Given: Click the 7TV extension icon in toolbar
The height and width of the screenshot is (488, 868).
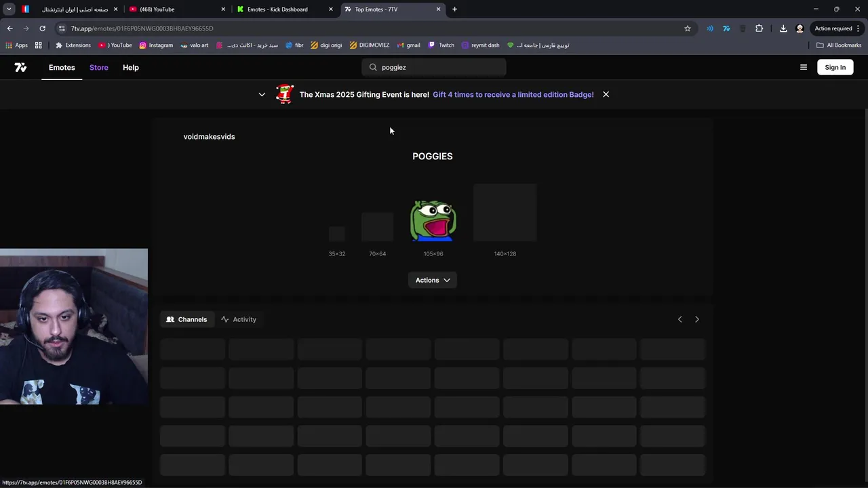Looking at the screenshot, I should click(726, 28).
